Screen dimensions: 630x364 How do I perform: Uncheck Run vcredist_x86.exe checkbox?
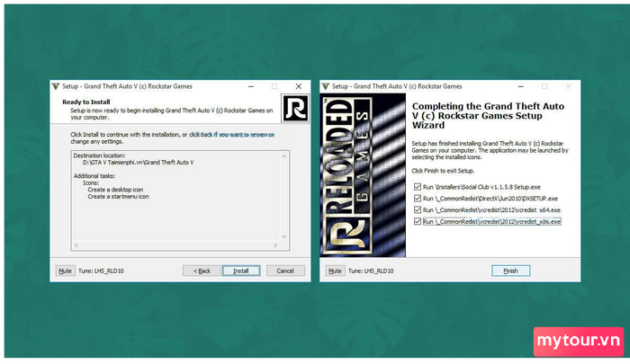pyautogui.click(x=418, y=221)
